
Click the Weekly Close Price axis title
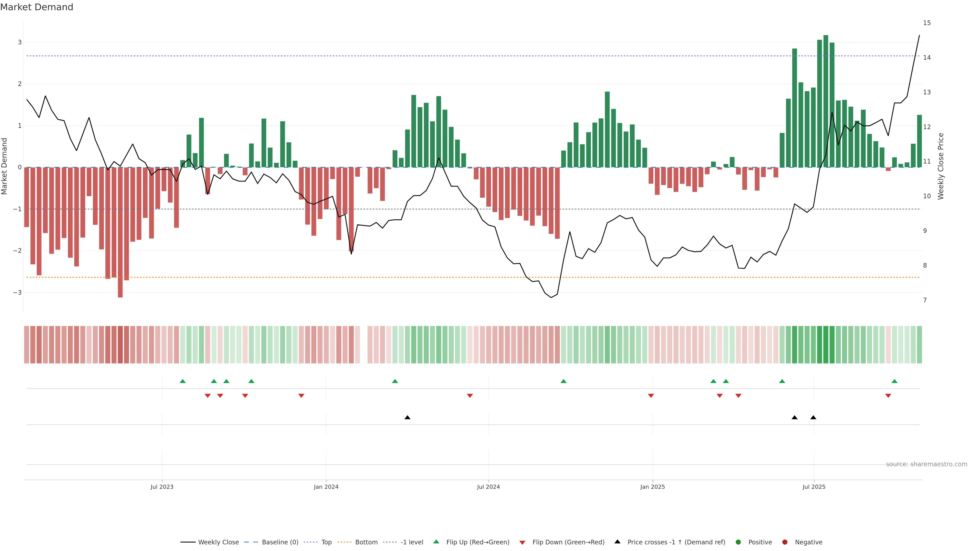[x=940, y=166]
